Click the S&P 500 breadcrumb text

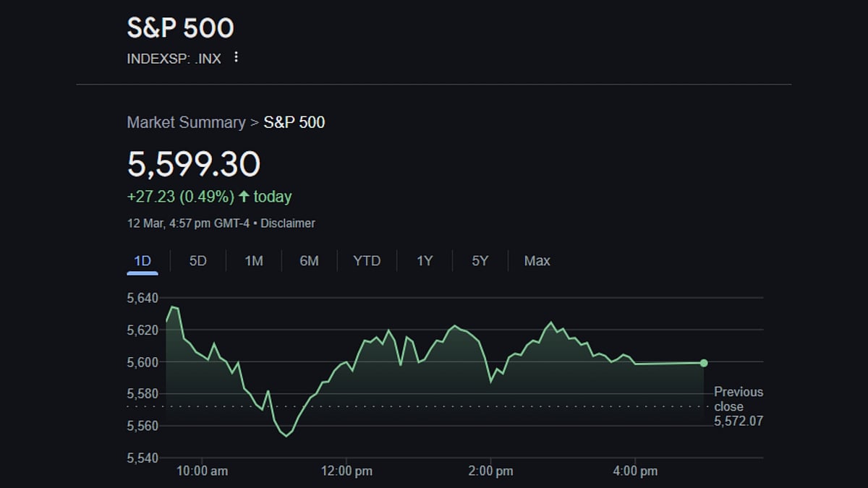(x=294, y=122)
